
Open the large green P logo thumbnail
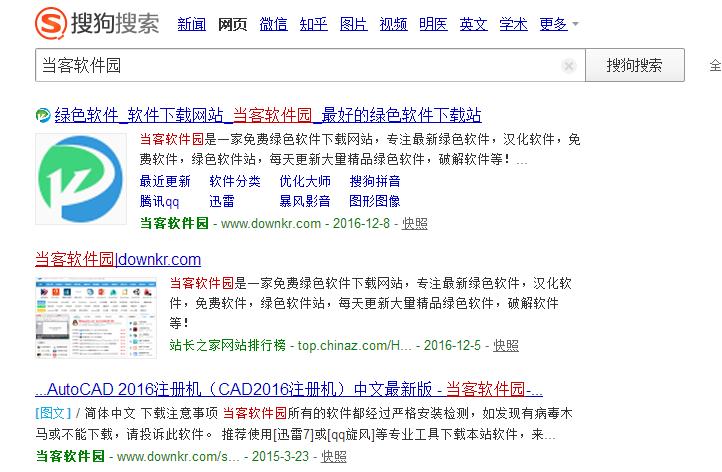coord(81,179)
